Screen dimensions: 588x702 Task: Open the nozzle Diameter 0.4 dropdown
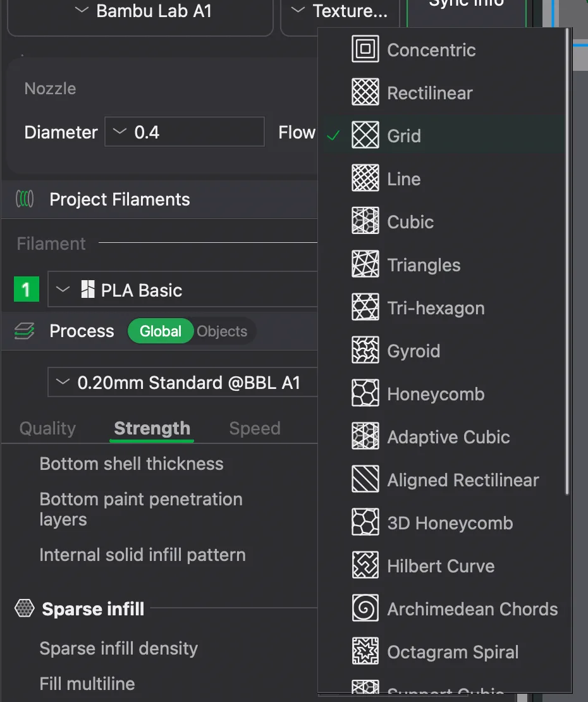point(185,132)
